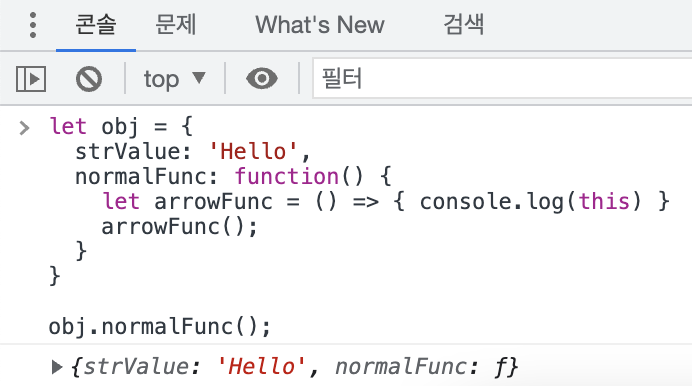Click the normalFunc: function() line
Image resolution: width=692 pixels, height=386 pixels.
233,176
